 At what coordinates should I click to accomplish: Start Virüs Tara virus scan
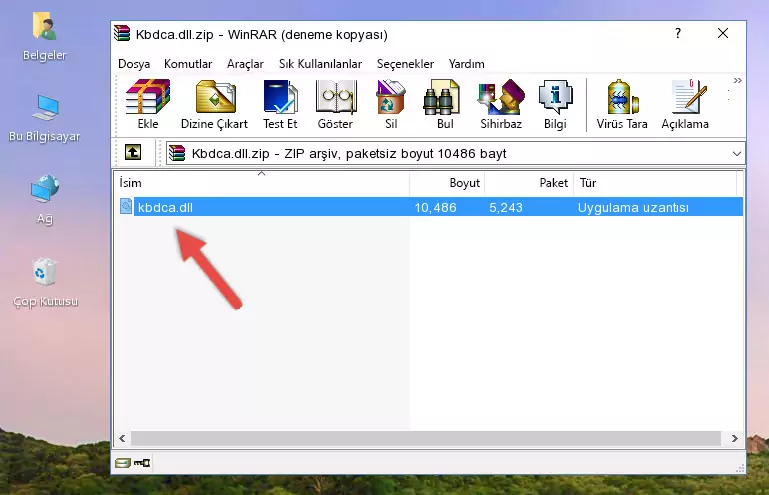pyautogui.click(x=622, y=104)
